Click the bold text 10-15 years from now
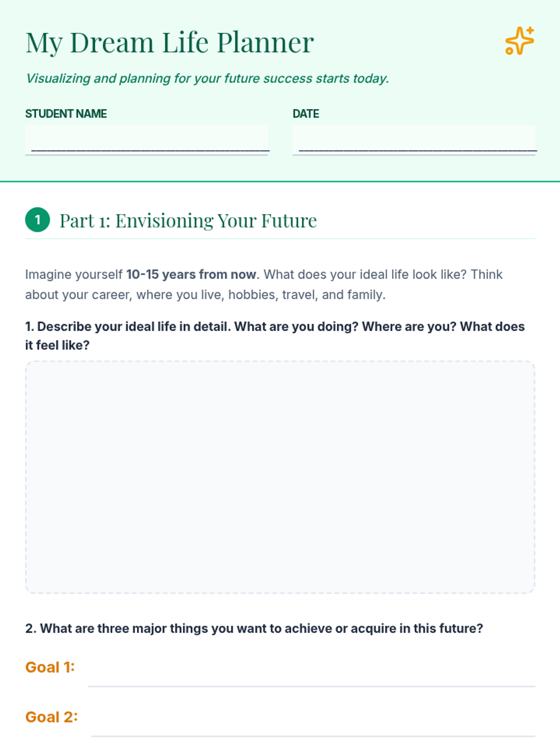 point(191,274)
